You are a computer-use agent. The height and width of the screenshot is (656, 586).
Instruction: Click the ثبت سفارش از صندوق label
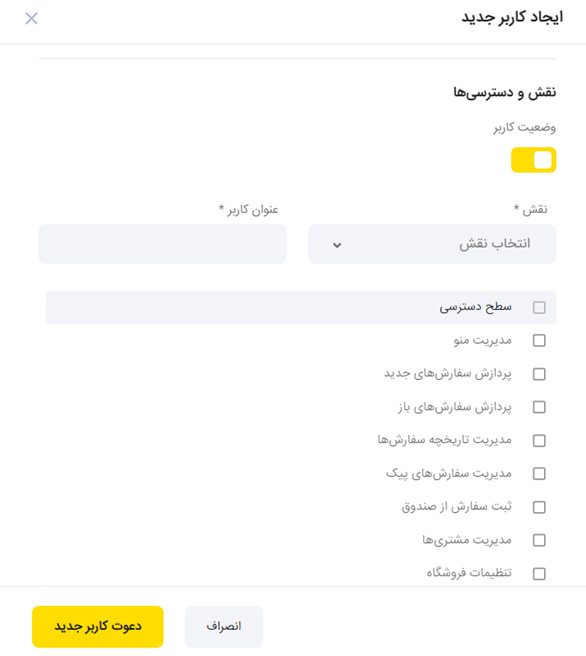(457, 507)
